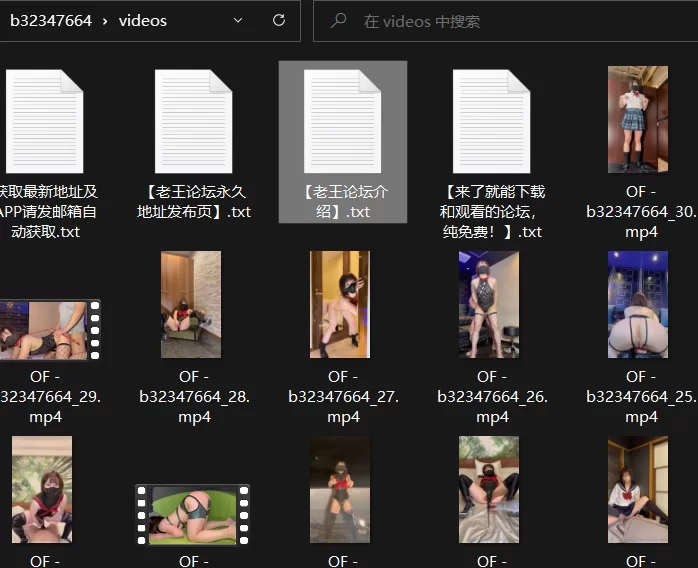Select the 【老王论坛介绍】.txt file icon

(342, 120)
